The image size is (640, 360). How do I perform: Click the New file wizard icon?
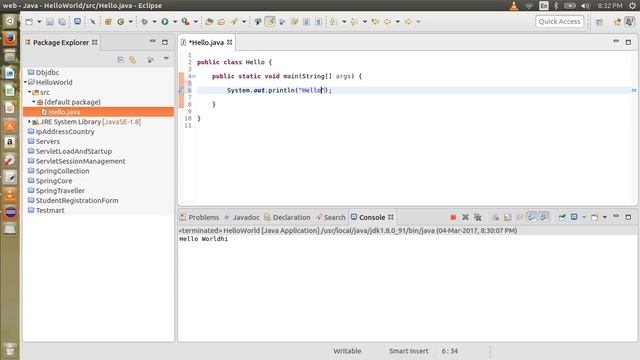29,22
